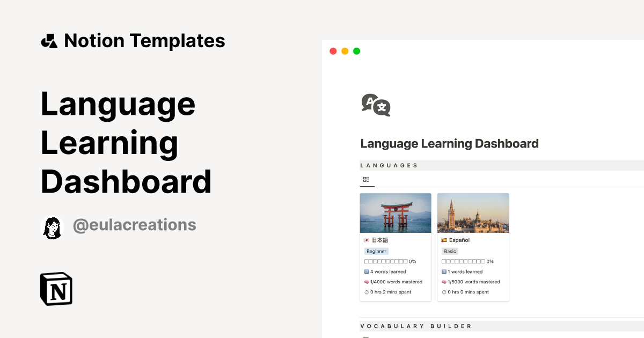
Task: Click the Beginner level tag on 日本語 card
Action: coord(376,251)
